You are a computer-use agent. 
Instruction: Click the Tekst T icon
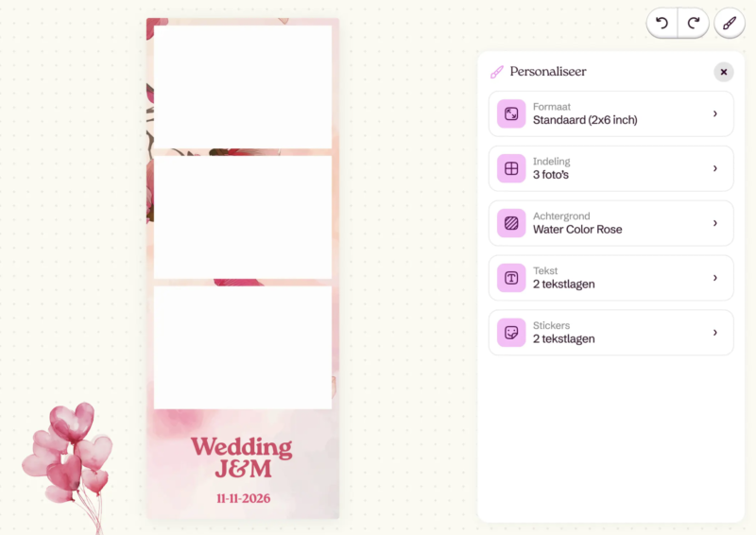point(511,278)
